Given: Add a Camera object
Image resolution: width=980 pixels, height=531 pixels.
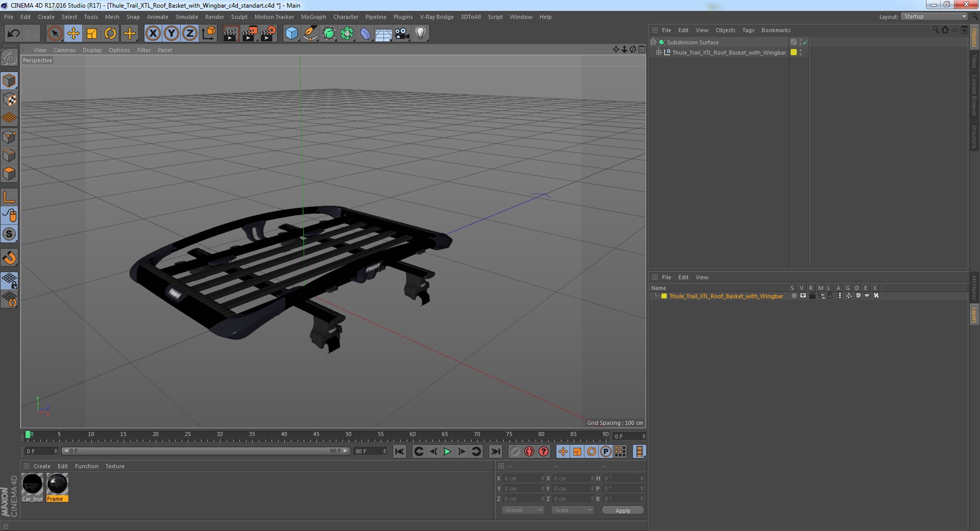Looking at the screenshot, I should tap(402, 34).
